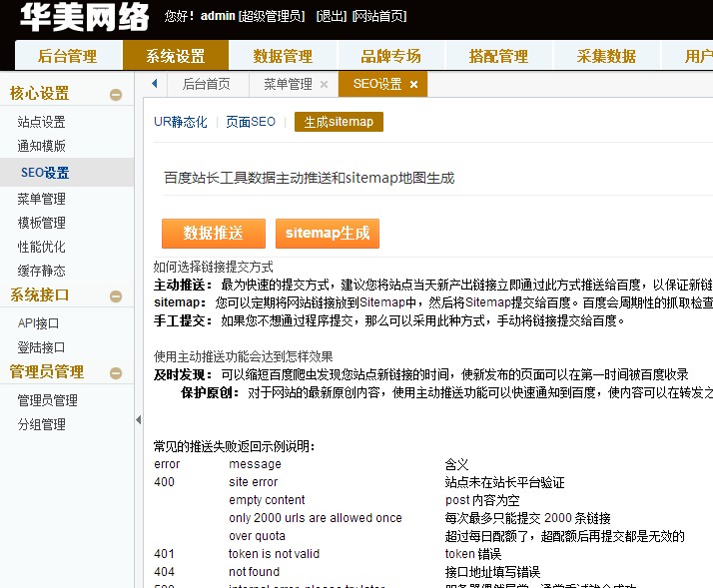Open the 后台管理 top navigation tab
The height and width of the screenshot is (588, 713).
68,56
